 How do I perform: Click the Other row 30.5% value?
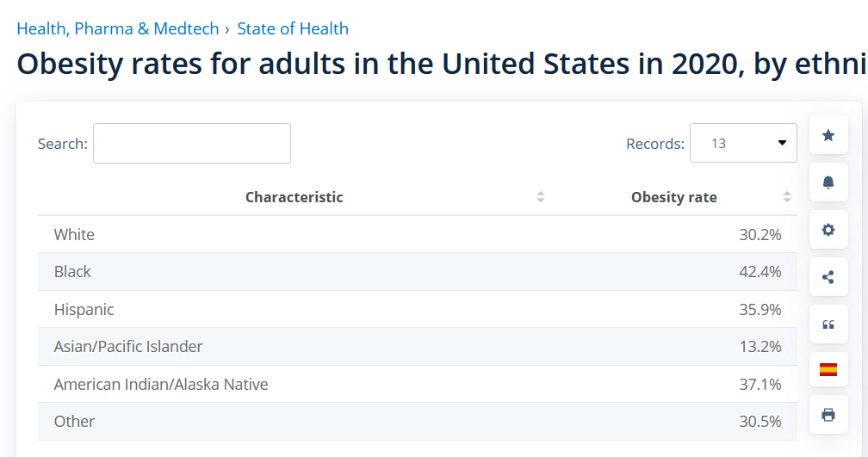(760, 422)
